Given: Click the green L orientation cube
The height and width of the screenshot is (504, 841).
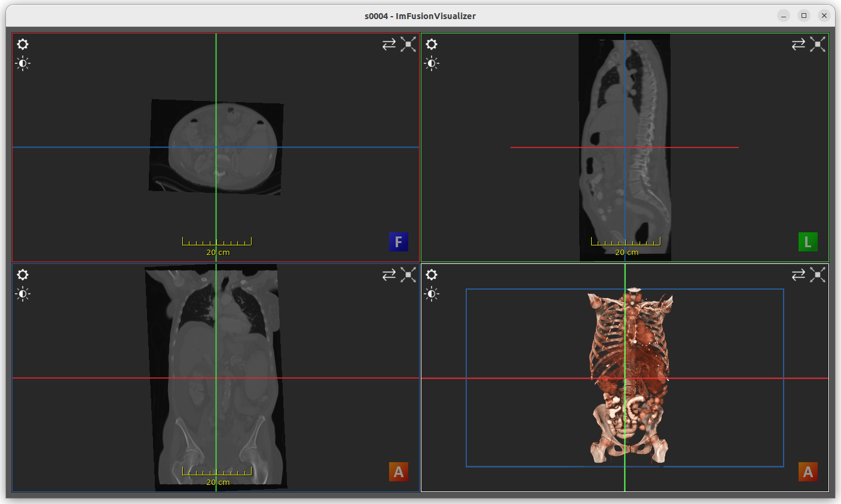Looking at the screenshot, I should [x=808, y=242].
